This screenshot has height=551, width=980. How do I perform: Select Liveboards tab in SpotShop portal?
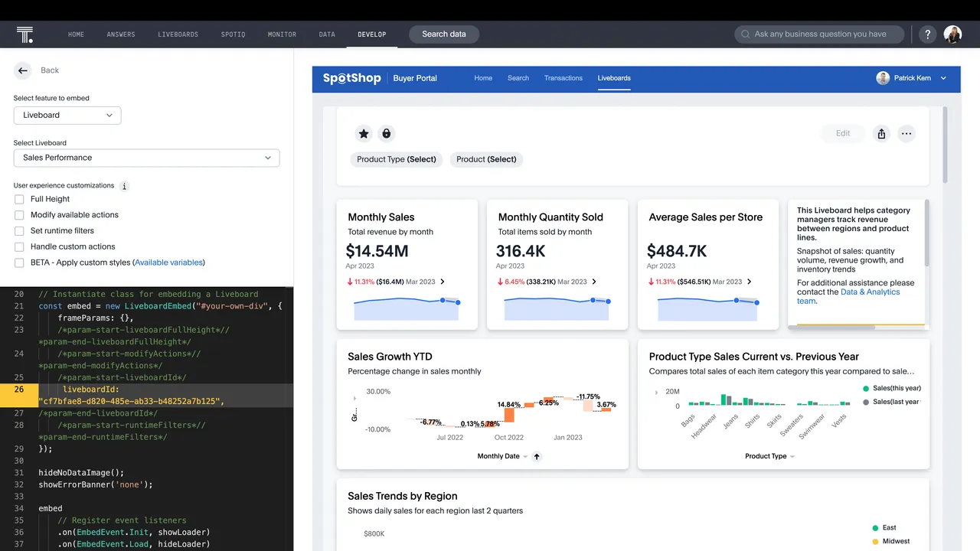click(614, 78)
